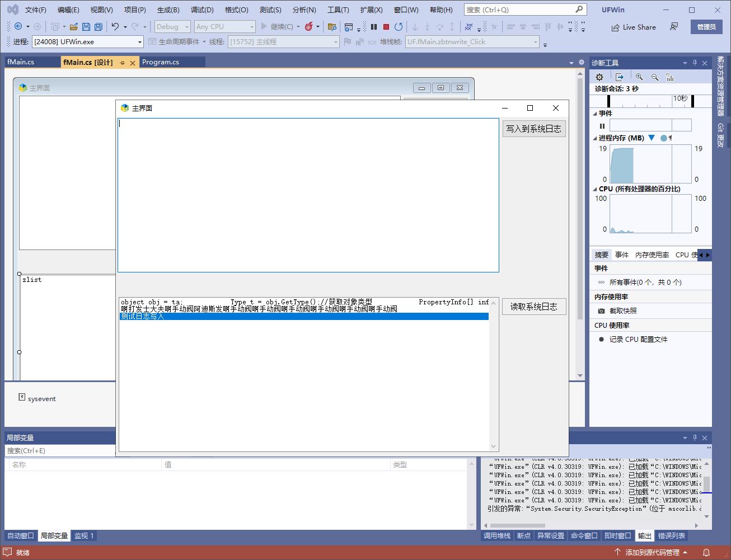The height and width of the screenshot is (560, 731).
Task: Click the notifications bell icon
Action: (x=706, y=553)
